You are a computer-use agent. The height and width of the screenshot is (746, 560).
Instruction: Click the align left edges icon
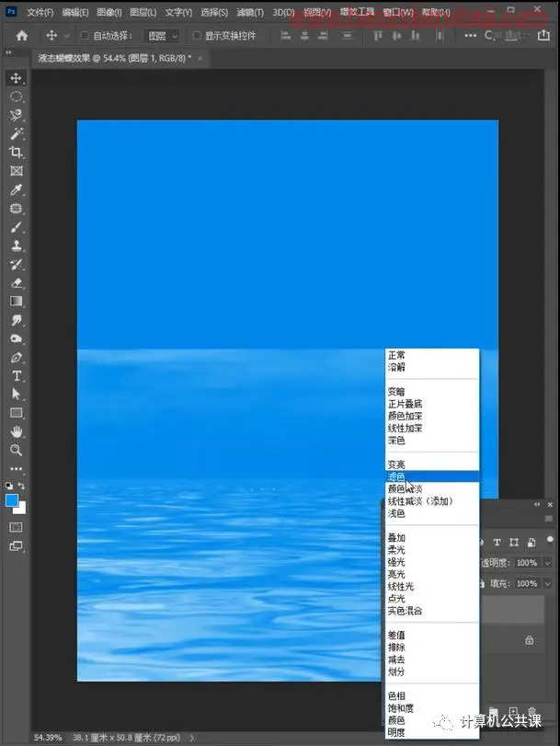click(285, 35)
